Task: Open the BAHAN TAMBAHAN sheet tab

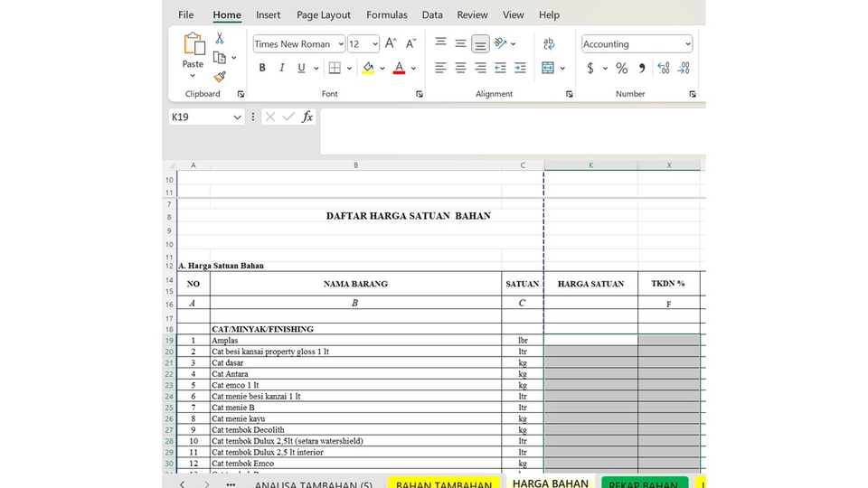Action: pyautogui.click(x=444, y=483)
